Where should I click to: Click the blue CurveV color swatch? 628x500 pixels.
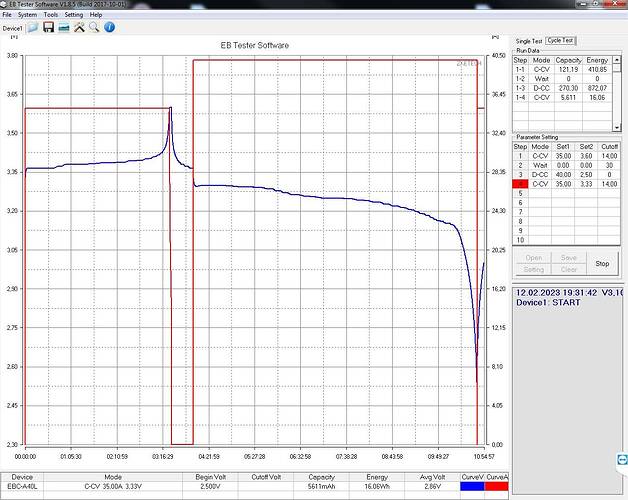(x=472, y=486)
